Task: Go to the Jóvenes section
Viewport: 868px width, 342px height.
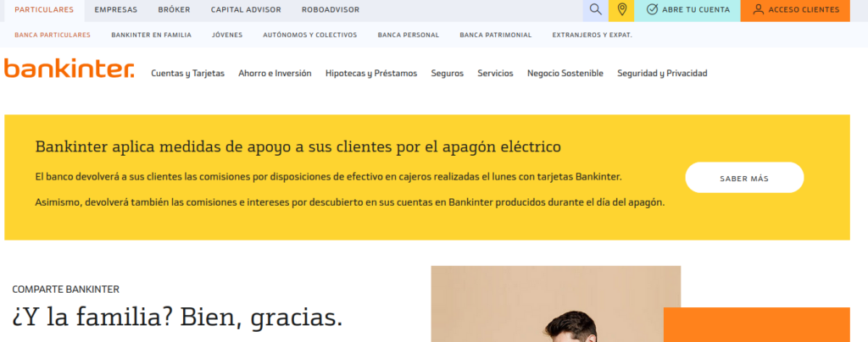Action: tap(227, 35)
